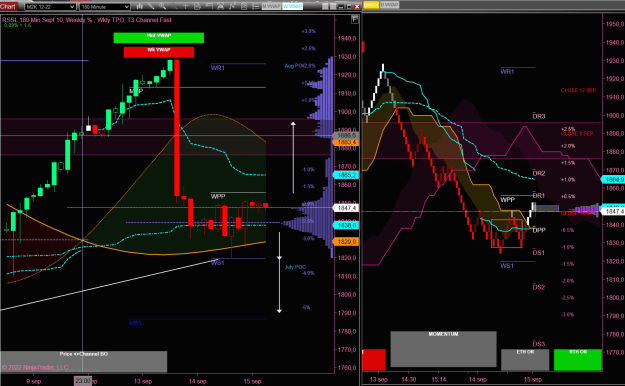Click the DelCol yellow button in right chart
625x386 pixels.
point(371,5)
